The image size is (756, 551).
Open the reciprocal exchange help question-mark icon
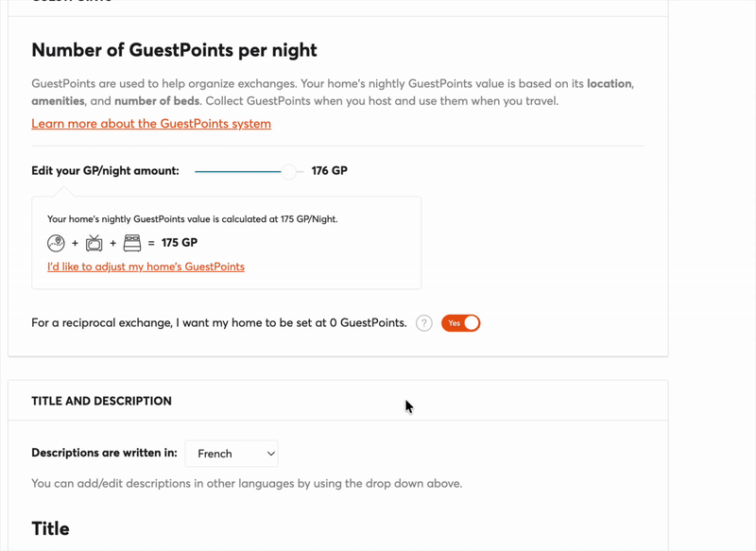pyautogui.click(x=423, y=323)
